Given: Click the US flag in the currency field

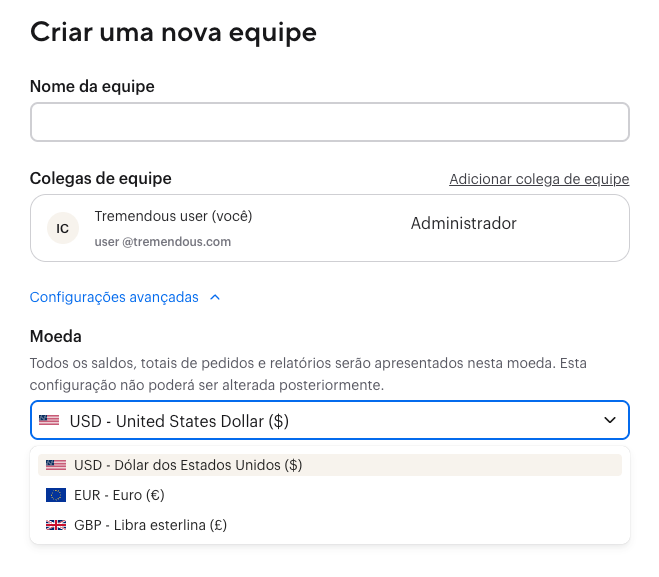Looking at the screenshot, I should point(49,421).
